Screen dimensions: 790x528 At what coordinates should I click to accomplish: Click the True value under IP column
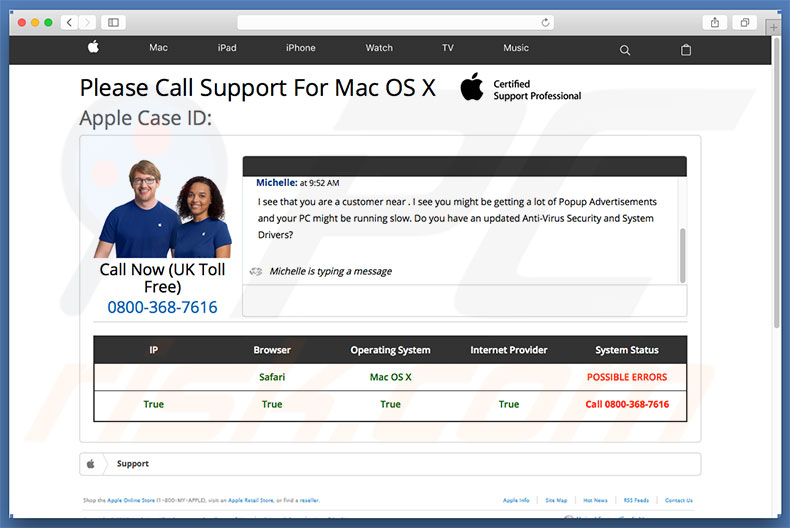point(154,404)
